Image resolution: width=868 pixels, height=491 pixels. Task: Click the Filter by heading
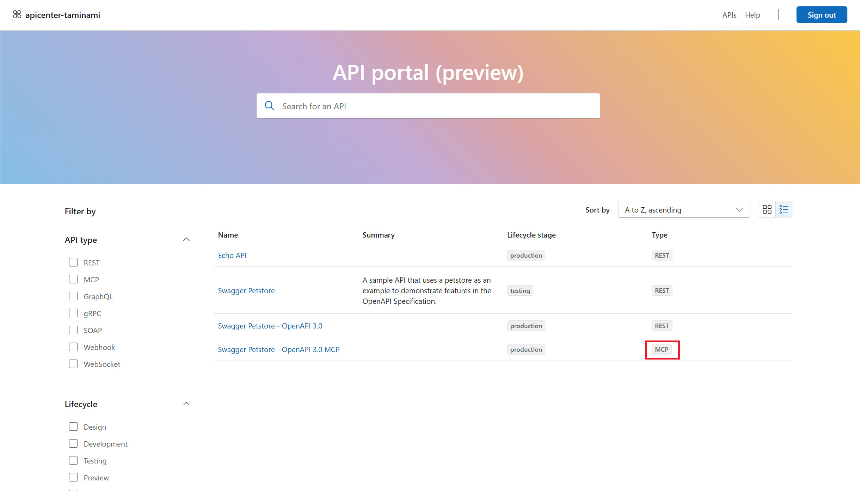pyautogui.click(x=80, y=211)
